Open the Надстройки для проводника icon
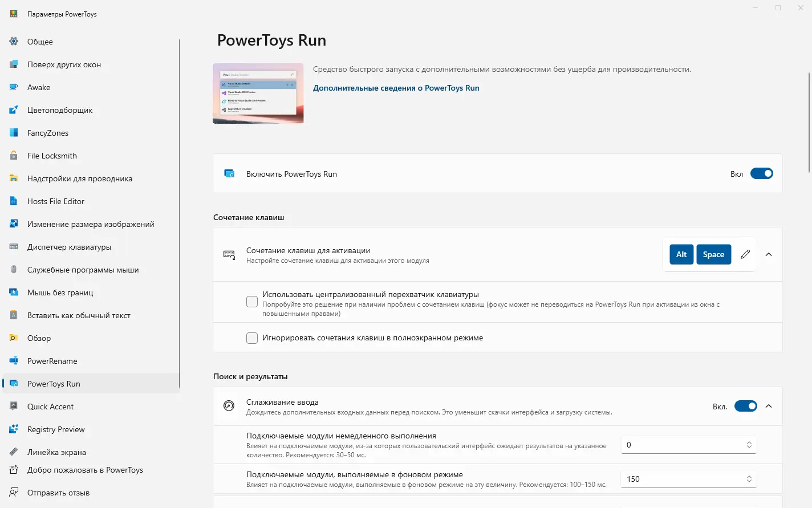Screen dimensions: 812x508 pyautogui.click(x=14, y=178)
